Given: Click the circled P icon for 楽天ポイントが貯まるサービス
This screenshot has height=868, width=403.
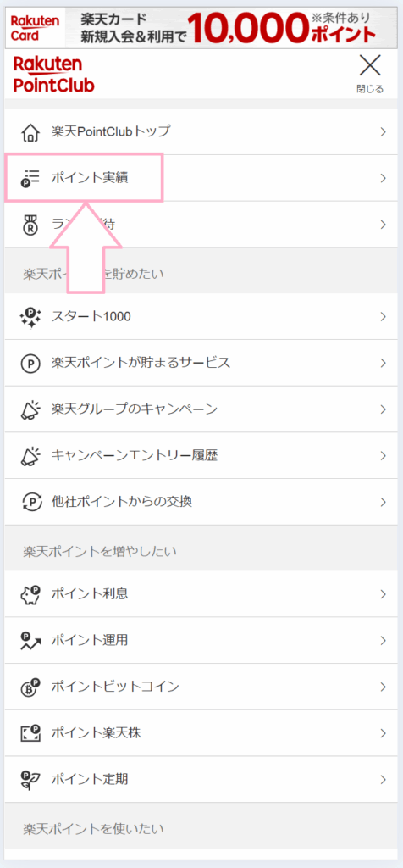Looking at the screenshot, I should click(31, 363).
